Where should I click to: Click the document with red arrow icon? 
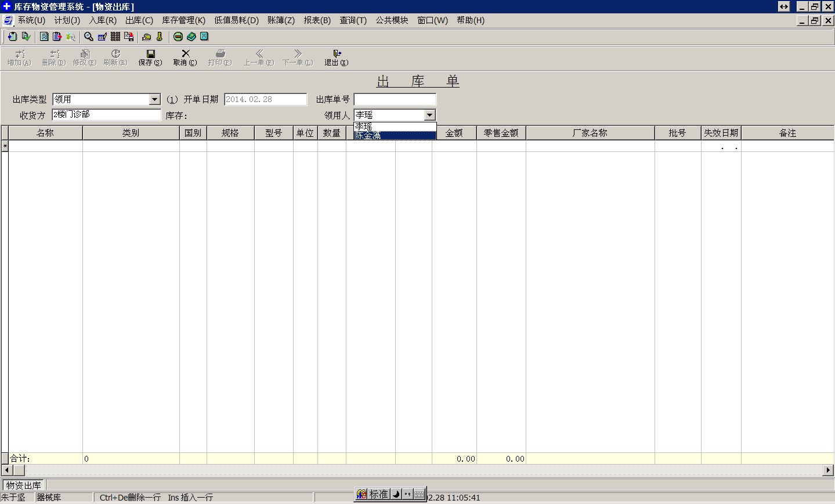click(57, 37)
